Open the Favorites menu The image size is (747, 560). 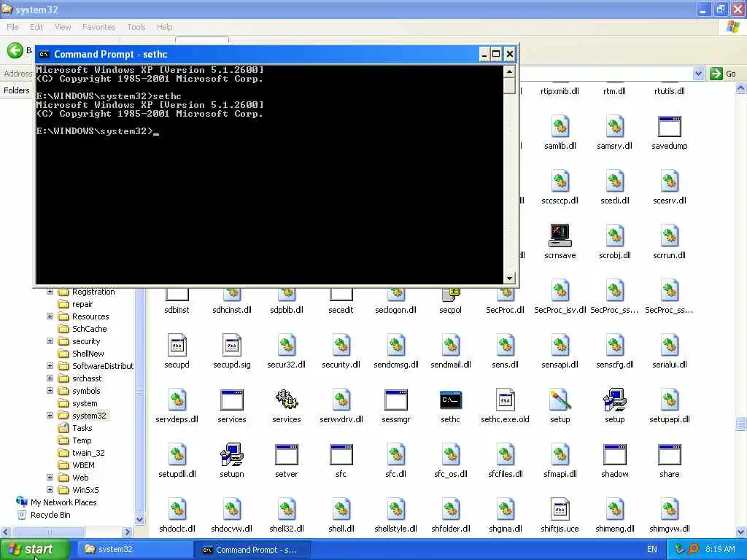tap(98, 27)
